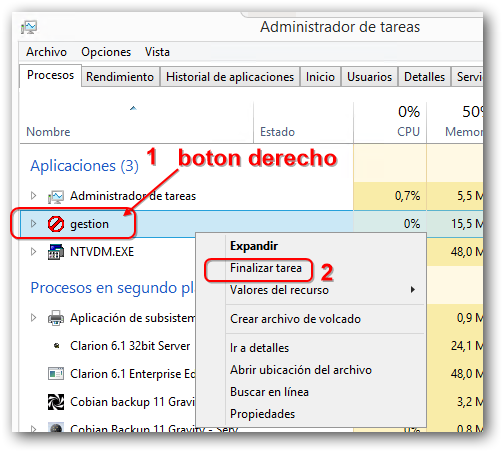The width and height of the screenshot is (503, 452).
Task: Switch to the Servicios tab
Action: coord(467,77)
